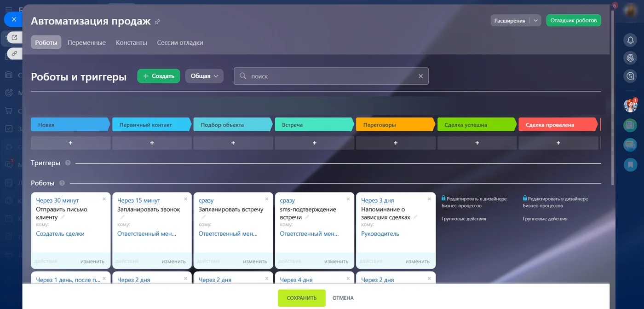644x309 pixels.
Task: Change the Через 30 минут delay
Action: 57,200
